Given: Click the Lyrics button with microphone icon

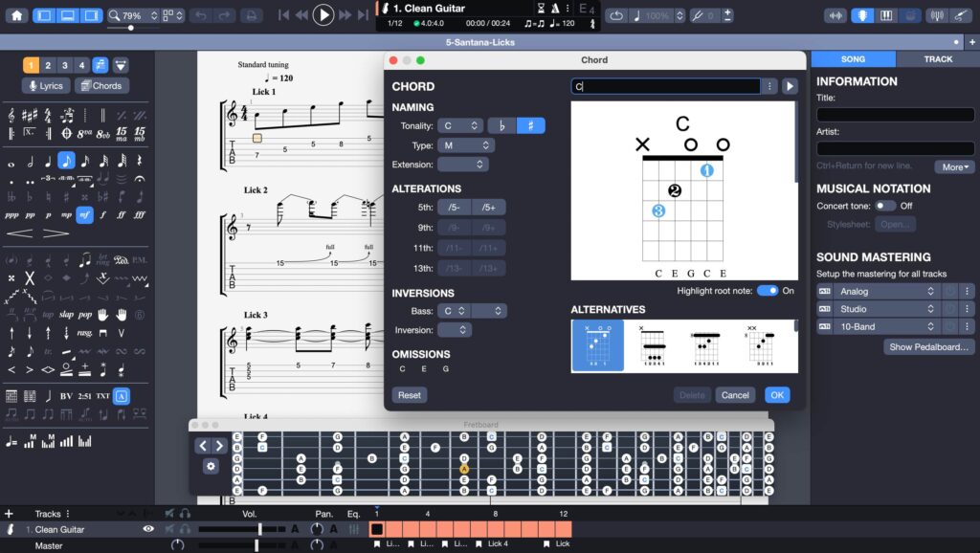Looking at the screenshot, I should point(46,85).
